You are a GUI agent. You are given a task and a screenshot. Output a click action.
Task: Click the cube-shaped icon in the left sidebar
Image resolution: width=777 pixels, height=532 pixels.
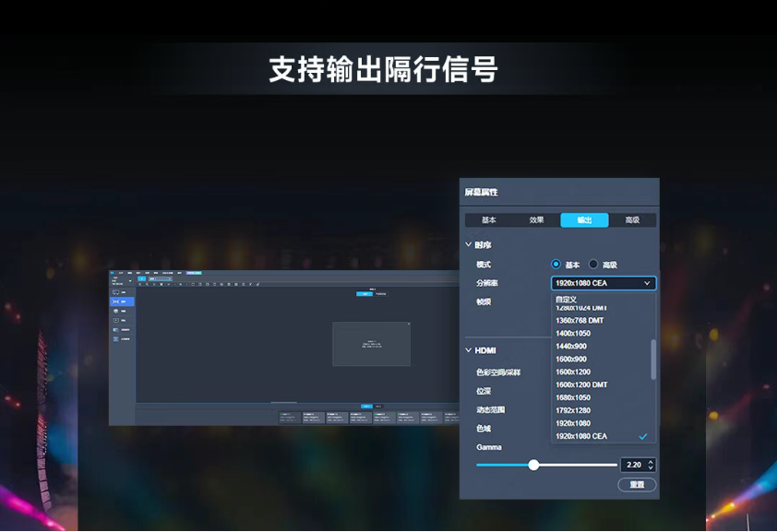(x=115, y=311)
